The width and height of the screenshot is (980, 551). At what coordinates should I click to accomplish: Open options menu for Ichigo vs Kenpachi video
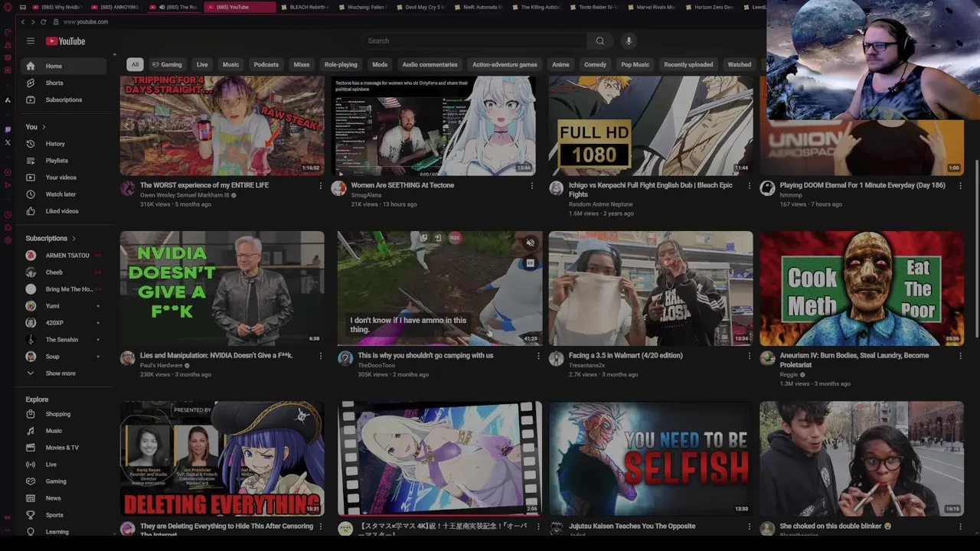(x=750, y=186)
